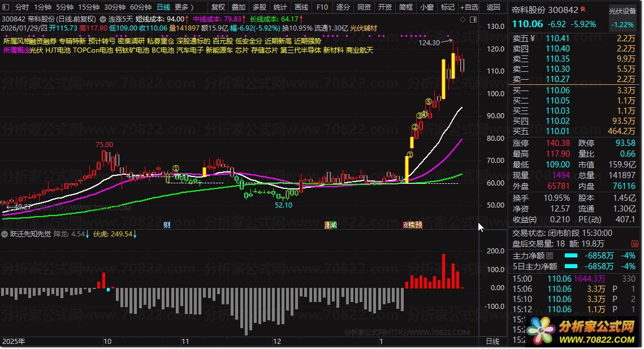Open the red bar-chart icon beside 盘后交易量
Screen dimensions: 644x349
point(634,244)
